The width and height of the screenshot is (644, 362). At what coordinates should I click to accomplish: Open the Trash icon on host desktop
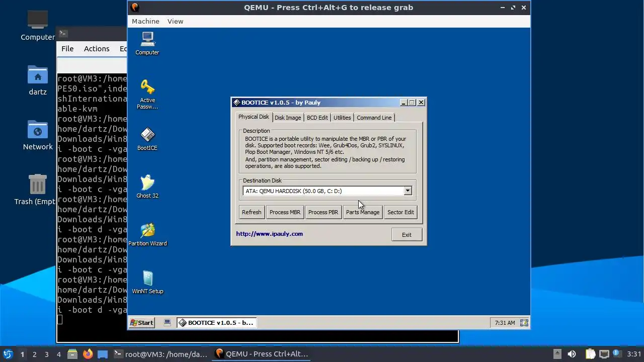point(38,190)
